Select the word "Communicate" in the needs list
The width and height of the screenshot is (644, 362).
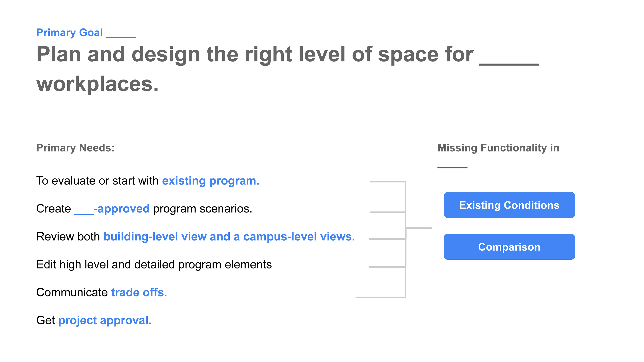pyautogui.click(x=72, y=292)
